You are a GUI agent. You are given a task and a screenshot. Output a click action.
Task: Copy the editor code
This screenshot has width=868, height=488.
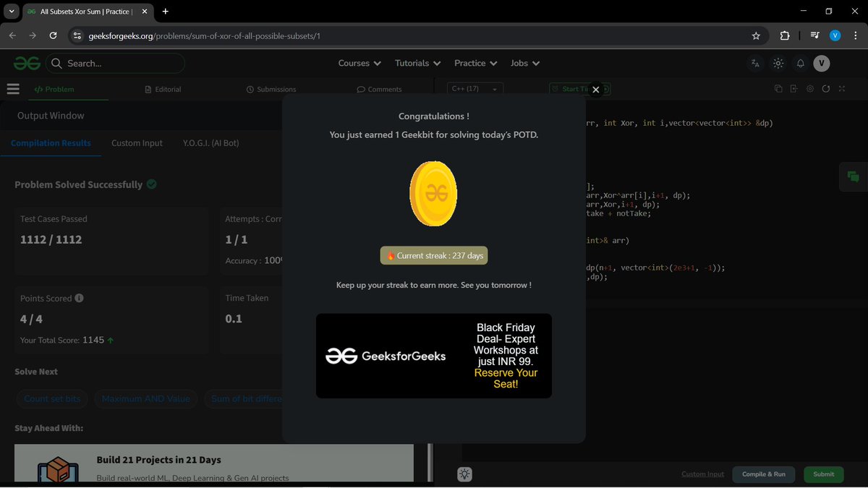(778, 87)
